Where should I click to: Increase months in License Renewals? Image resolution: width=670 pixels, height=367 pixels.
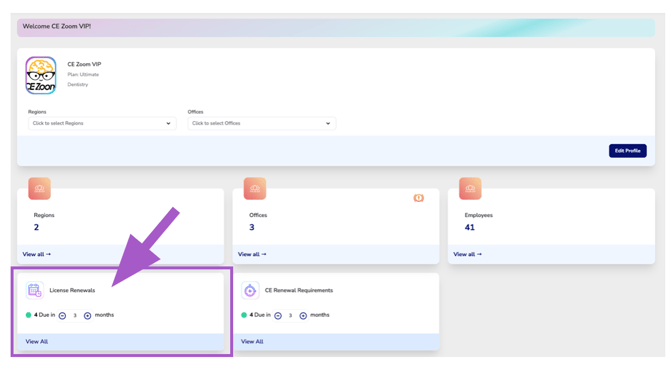pos(87,316)
